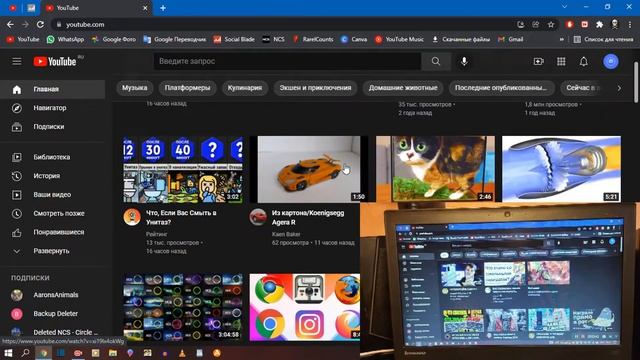
Task: Open the Chrome extensions puzzle icon
Action: point(599,24)
